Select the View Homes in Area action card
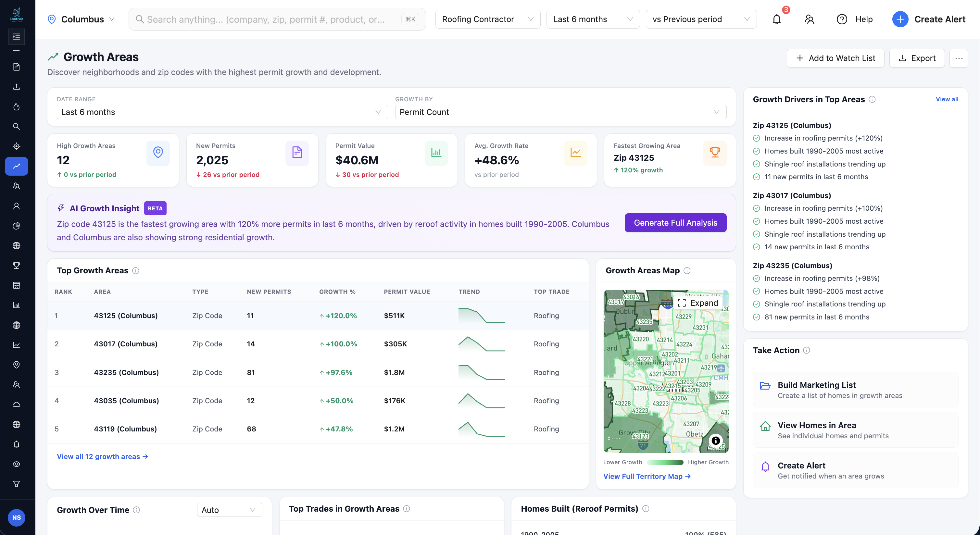Screen dimensions: 980x535 click(x=855, y=430)
